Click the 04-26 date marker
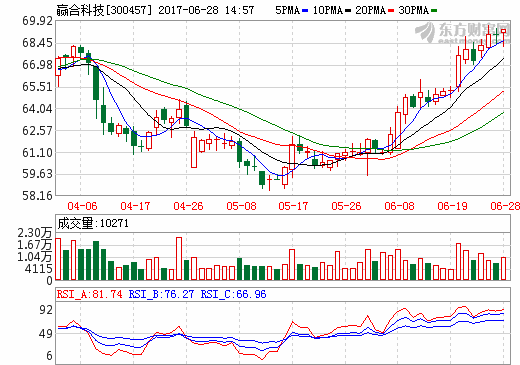This screenshot has height=365, width=520. pyautogui.click(x=188, y=206)
